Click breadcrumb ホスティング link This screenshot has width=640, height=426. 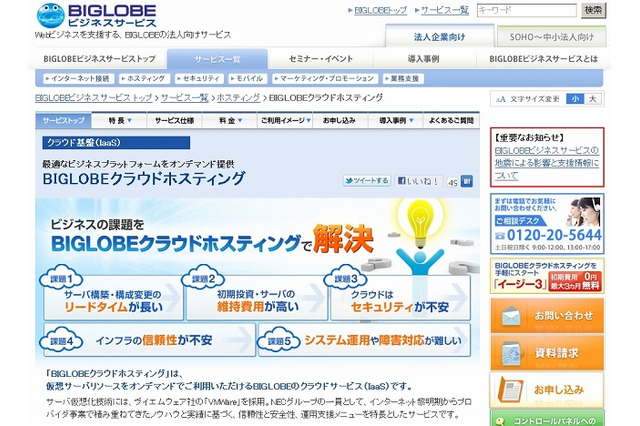tap(238, 98)
